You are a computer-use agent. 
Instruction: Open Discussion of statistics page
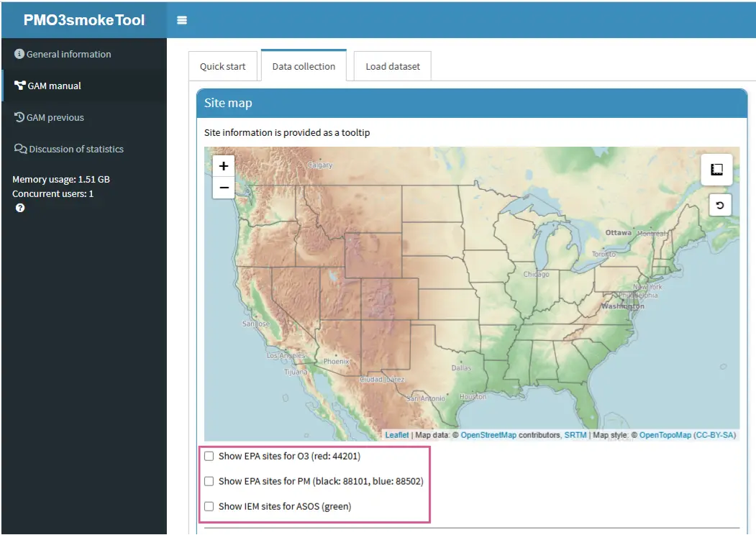point(76,149)
